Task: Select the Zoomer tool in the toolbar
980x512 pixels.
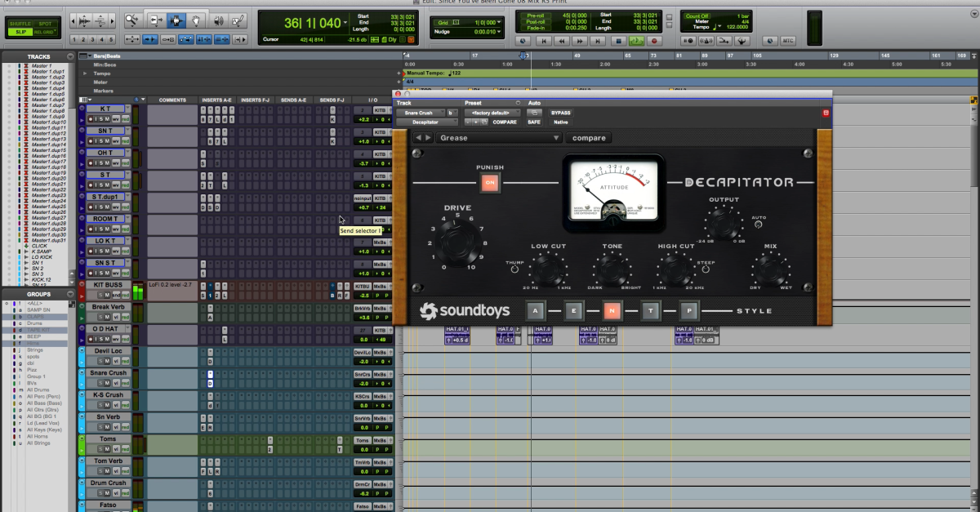Action: coord(132,20)
